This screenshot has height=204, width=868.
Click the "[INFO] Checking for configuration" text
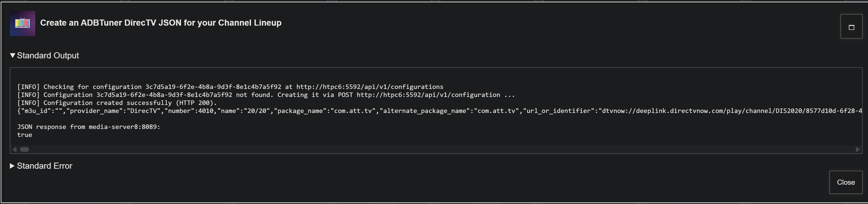pos(80,87)
